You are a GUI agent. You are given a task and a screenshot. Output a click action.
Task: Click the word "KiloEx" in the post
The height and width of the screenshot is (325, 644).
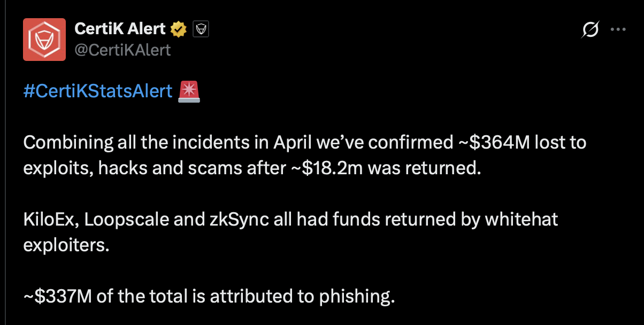(52, 219)
